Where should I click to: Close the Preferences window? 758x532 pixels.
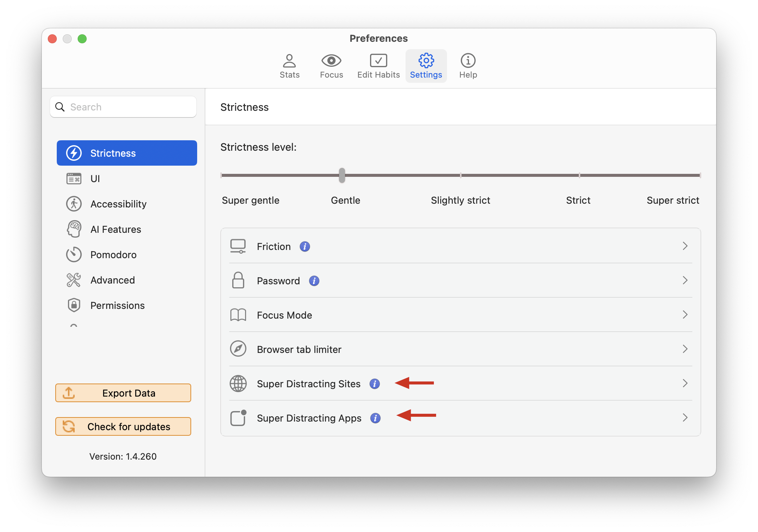point(52,39)
